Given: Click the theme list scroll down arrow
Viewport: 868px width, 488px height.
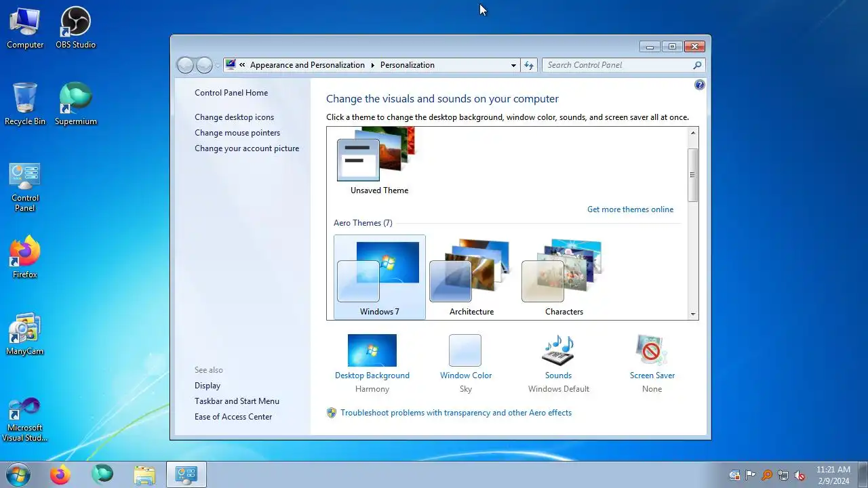Looking at the screenshot, I should [x=692, y=314].
